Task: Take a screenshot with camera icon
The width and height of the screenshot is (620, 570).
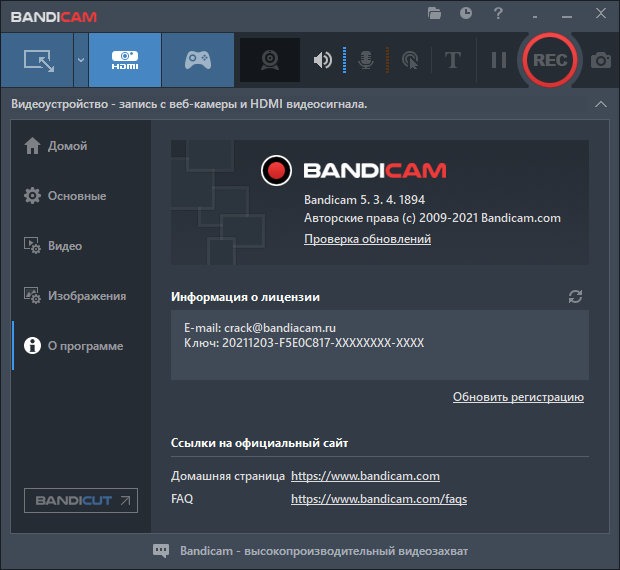Action: pos(600,60)
